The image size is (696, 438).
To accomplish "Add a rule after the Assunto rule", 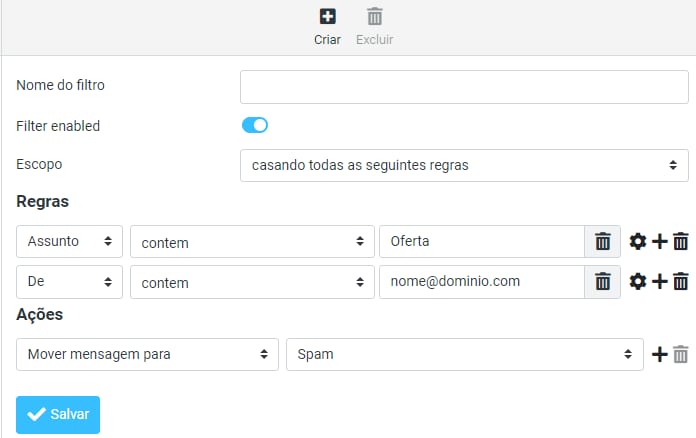I will 660,241.
